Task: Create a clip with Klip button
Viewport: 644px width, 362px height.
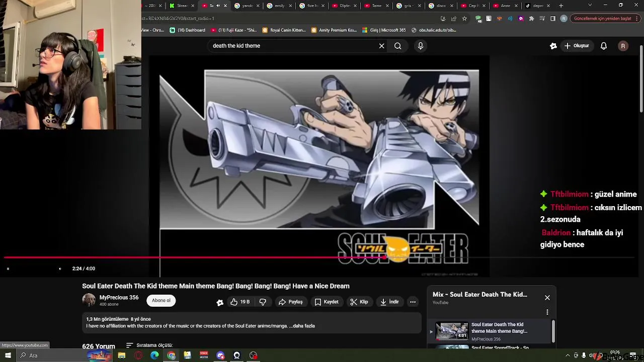Action: pyautogui.click(x=359, y=302)
